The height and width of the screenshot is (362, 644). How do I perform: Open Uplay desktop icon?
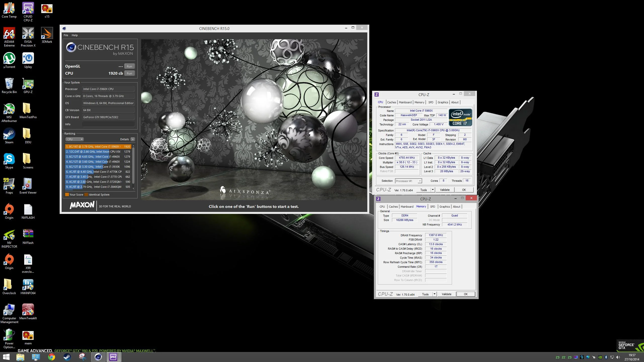pos(28,60)
